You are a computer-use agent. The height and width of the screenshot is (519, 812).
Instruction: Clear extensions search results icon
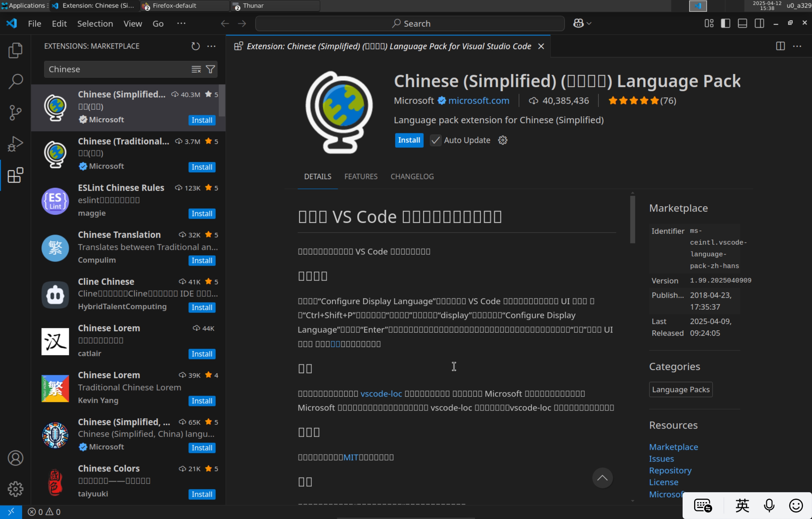[x=196, y=69]
